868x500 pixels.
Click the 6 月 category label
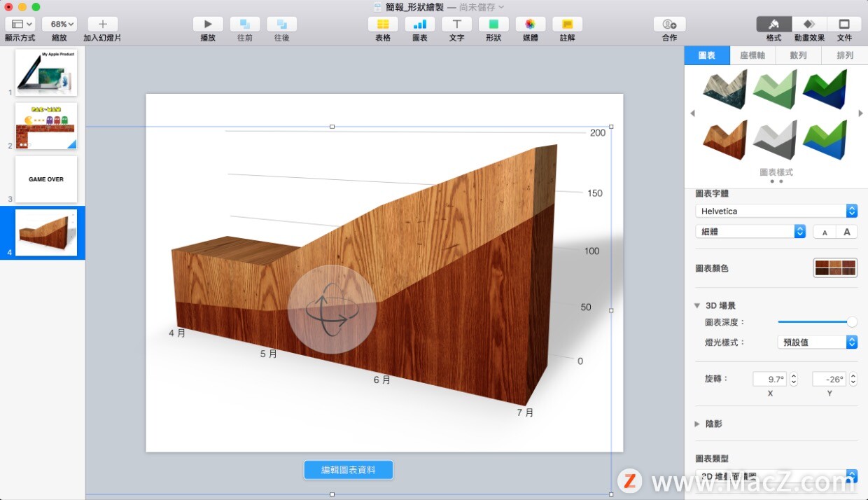click(382, 380)
